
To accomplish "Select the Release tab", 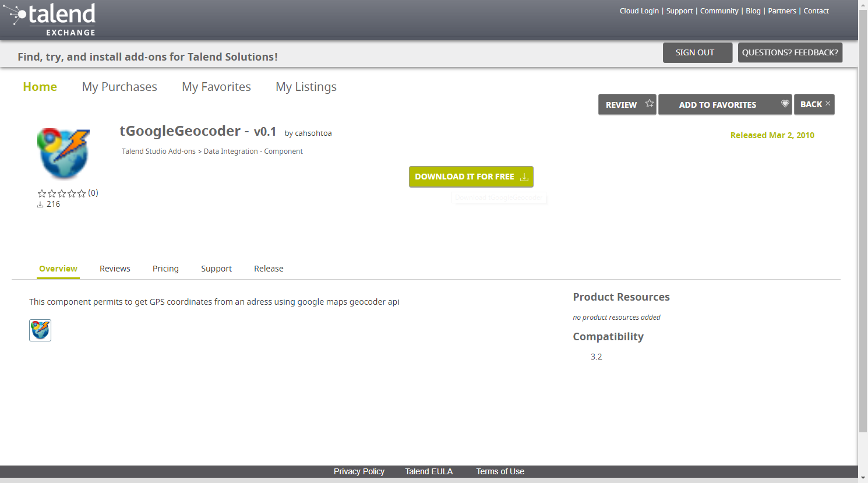I will [x=269, y=269].
